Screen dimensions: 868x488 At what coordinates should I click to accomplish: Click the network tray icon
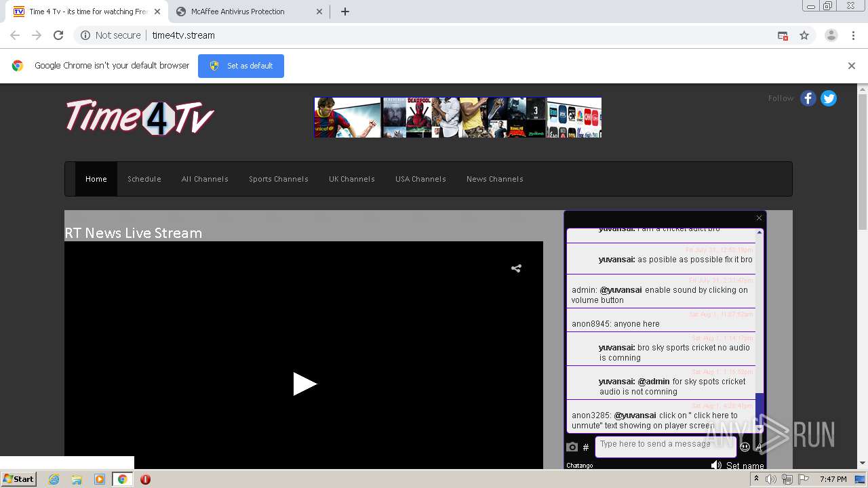pos(787,479)
